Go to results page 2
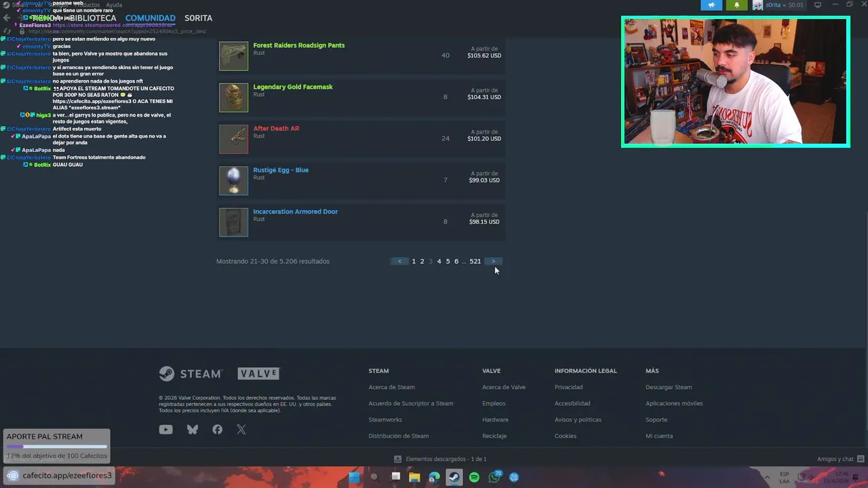Image resolution: width=868 pixels, height=488 pixels. (422, 261)
